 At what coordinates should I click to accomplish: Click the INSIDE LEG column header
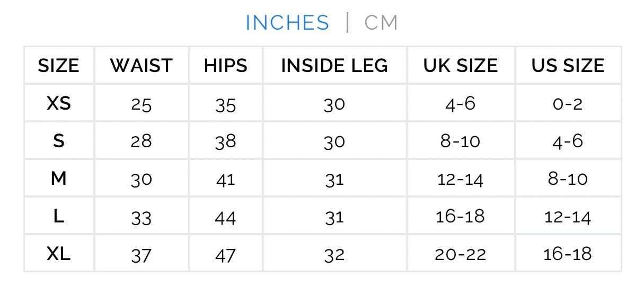click(334, 66)
